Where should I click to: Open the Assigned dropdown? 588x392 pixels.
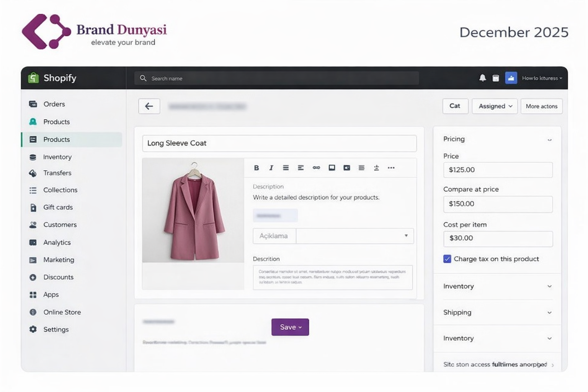click(x=495, y=106)
